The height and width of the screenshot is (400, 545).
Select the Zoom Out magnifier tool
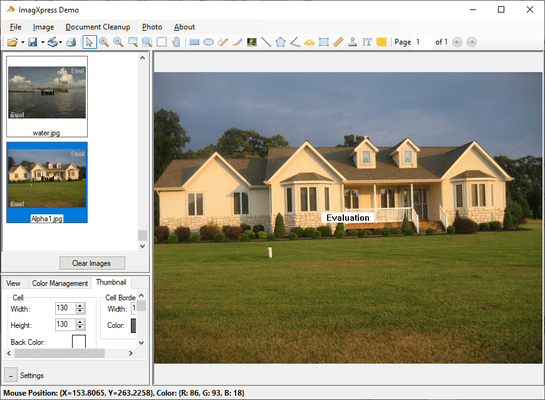[118, 42]
